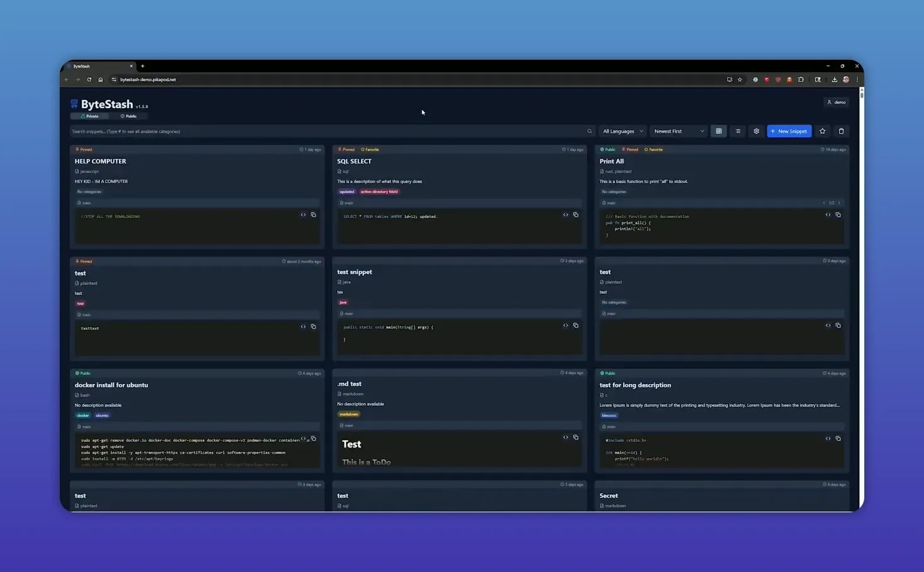The height and width of the screenshot is (572, 924).
Task: Open the Newest First sort dropdown
Action: coord(678,131)
